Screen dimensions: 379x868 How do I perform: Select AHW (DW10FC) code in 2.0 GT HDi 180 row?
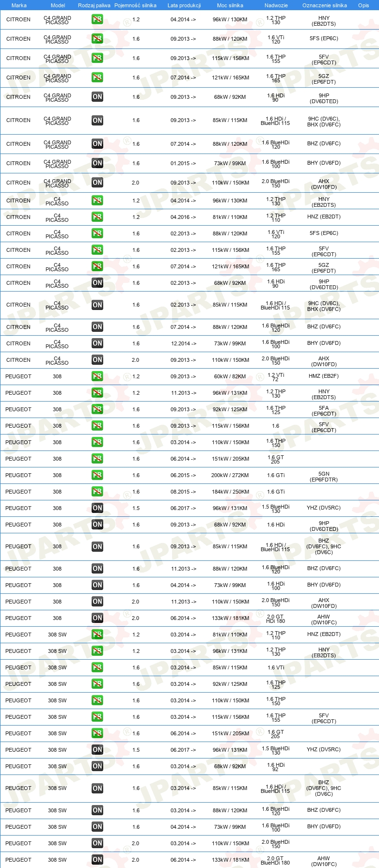coord(324,620)
